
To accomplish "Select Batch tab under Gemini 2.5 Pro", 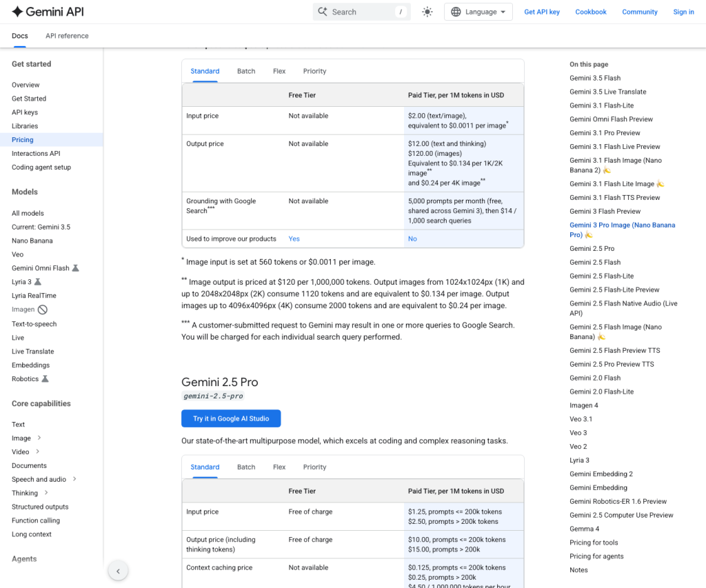I will (246, 467).
